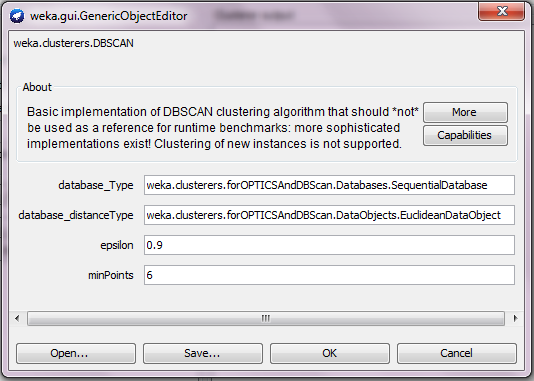This screenshot has height=381, width=534.
Task: Confirm settings with OK button
Action: pyautogui.click(x=330, y=353)
